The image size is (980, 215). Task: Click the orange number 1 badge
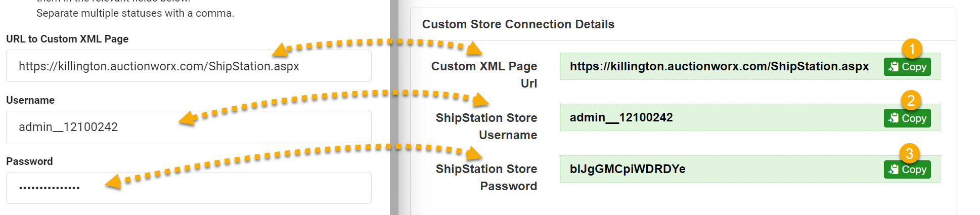[x=912, y=49]
